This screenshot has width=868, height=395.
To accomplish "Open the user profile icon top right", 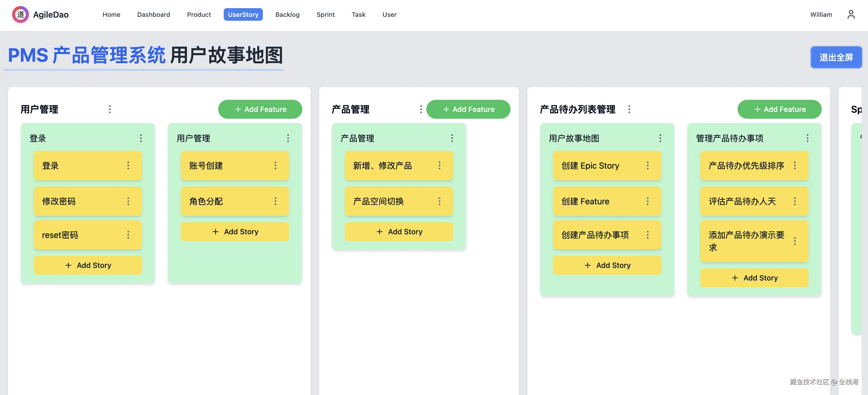I will (x=851, y=14).
